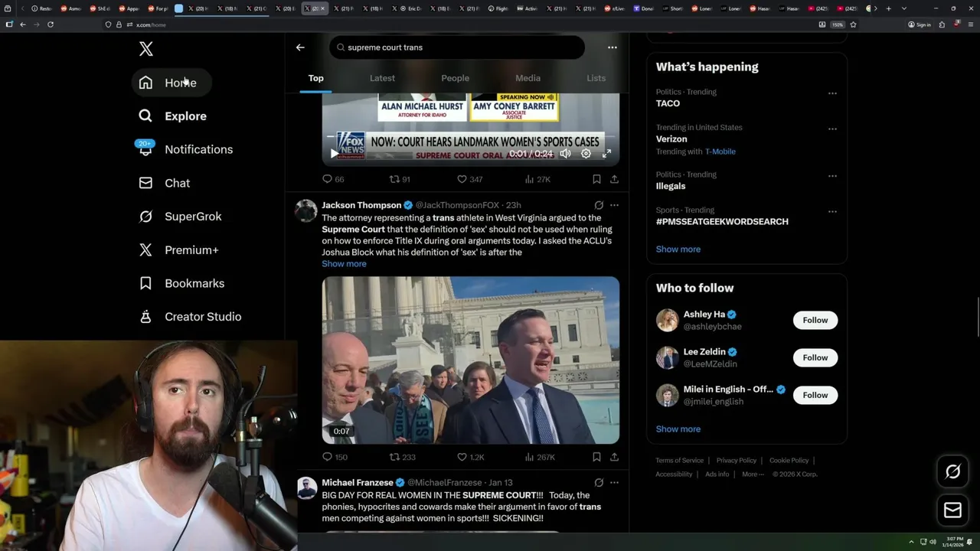
Task: Share Jackson Thompson's post
Action: [614, 457]
